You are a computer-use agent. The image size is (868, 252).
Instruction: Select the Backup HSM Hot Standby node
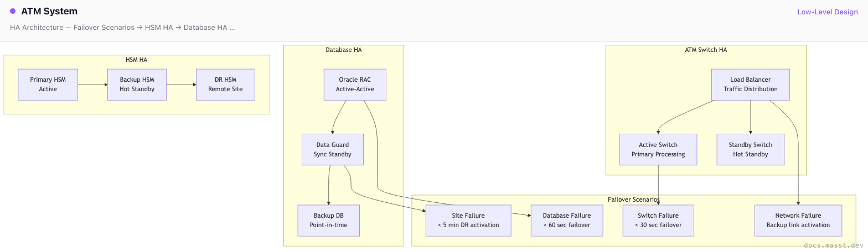tap(137, 85)
